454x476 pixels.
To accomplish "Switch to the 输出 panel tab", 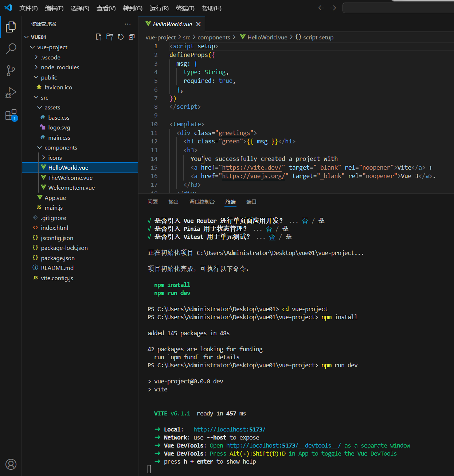I will pos(173,202).
